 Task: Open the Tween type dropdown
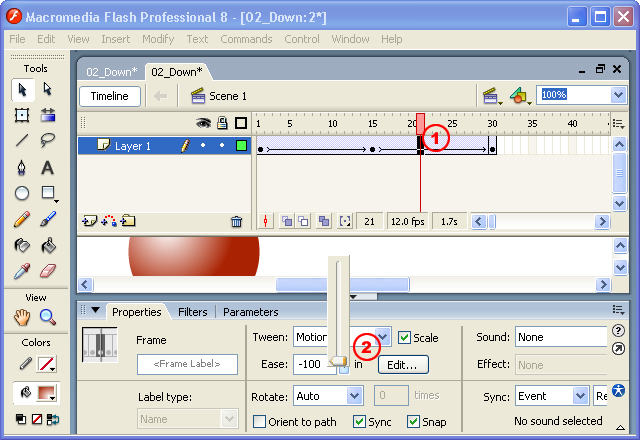click(383, 338)
